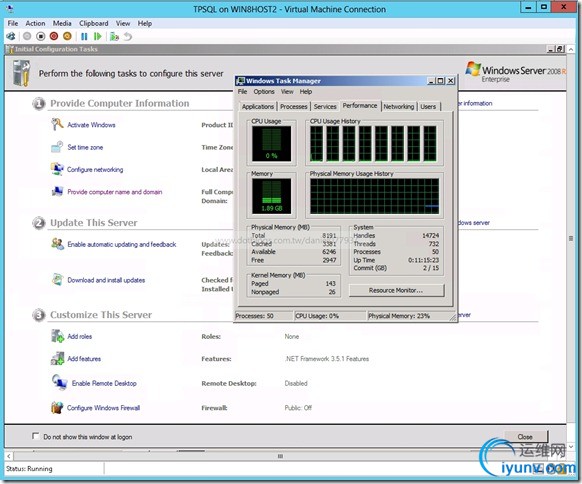Click the CPU Usage gauge showing 0 %
The image size is (582, 484).
coord(271,143)
